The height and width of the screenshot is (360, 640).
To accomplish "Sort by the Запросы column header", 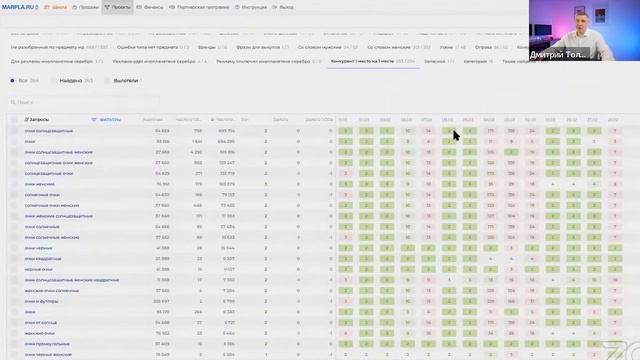I will (x=37, y=120).
